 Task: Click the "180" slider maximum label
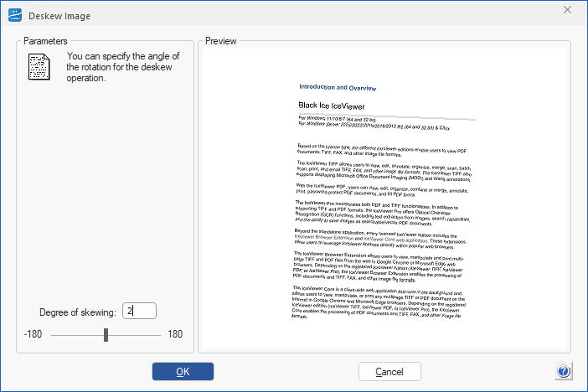pyautogui.click(x=175, y=334)
